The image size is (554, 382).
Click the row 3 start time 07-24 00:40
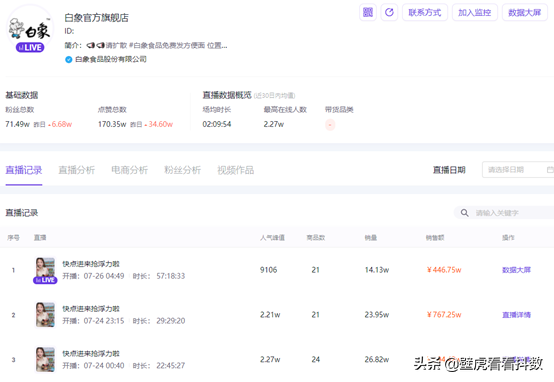click(104, 366)
